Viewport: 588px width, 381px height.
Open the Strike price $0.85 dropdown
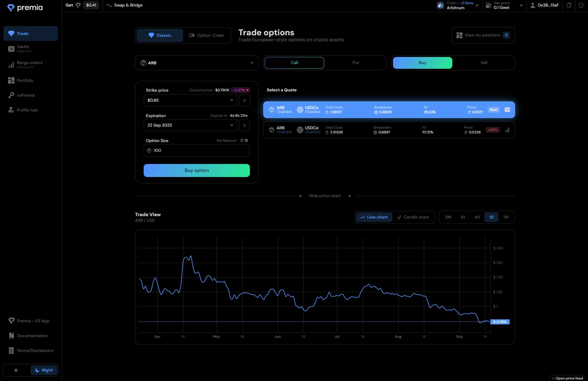190,100
